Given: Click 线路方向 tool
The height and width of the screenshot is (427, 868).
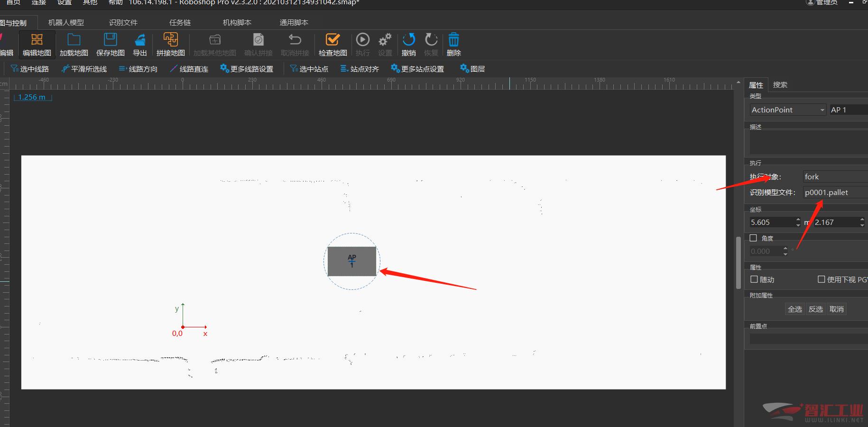Looking at the screenshot, I should (138, 69).
